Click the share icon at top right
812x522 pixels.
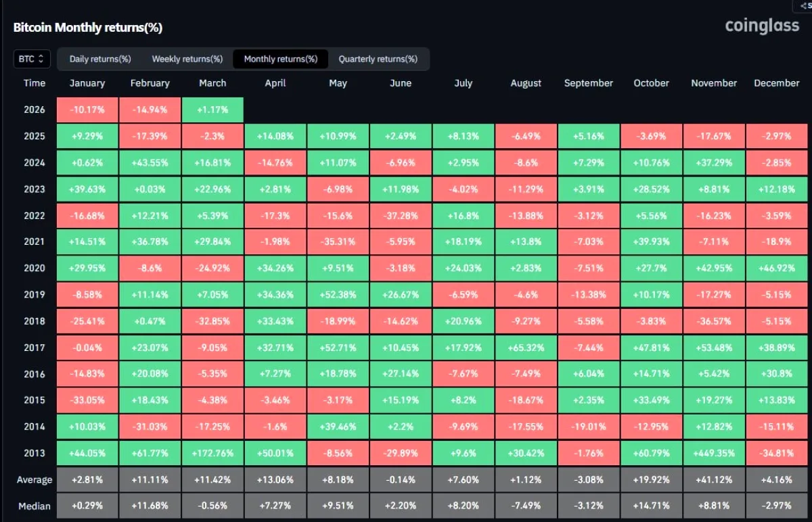[802, 5]
